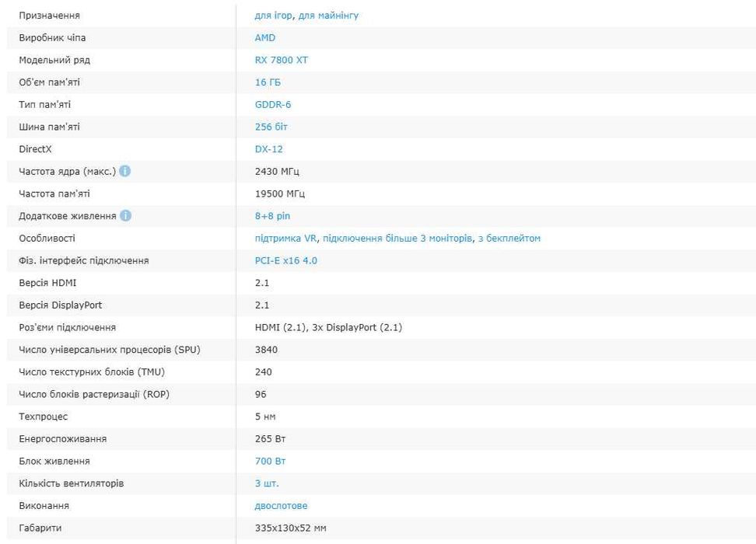The height and width of the screenshot is (544, 756).
Task: Click 'Число текстурних блоків (TMU)' label
Action: (92, 372)
